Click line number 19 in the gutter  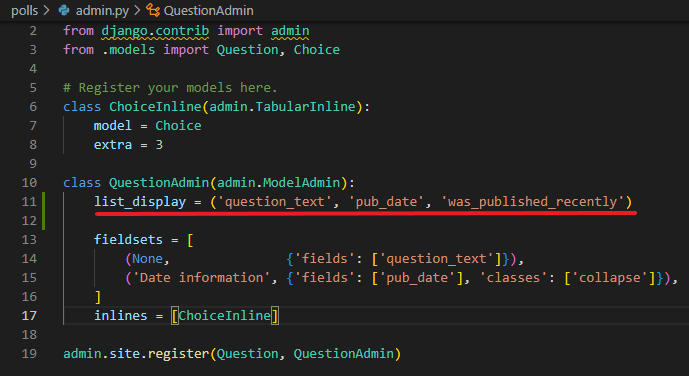point(29,354)
